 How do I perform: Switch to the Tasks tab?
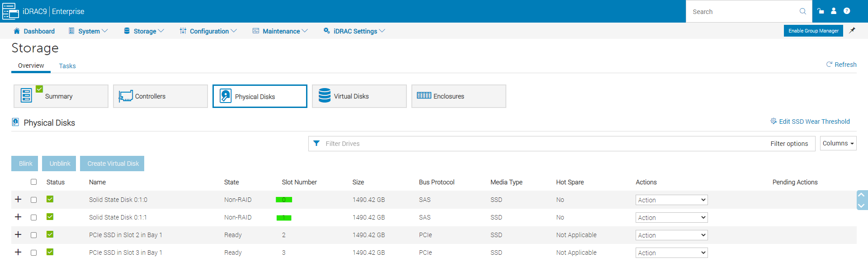tap(67, 66)
